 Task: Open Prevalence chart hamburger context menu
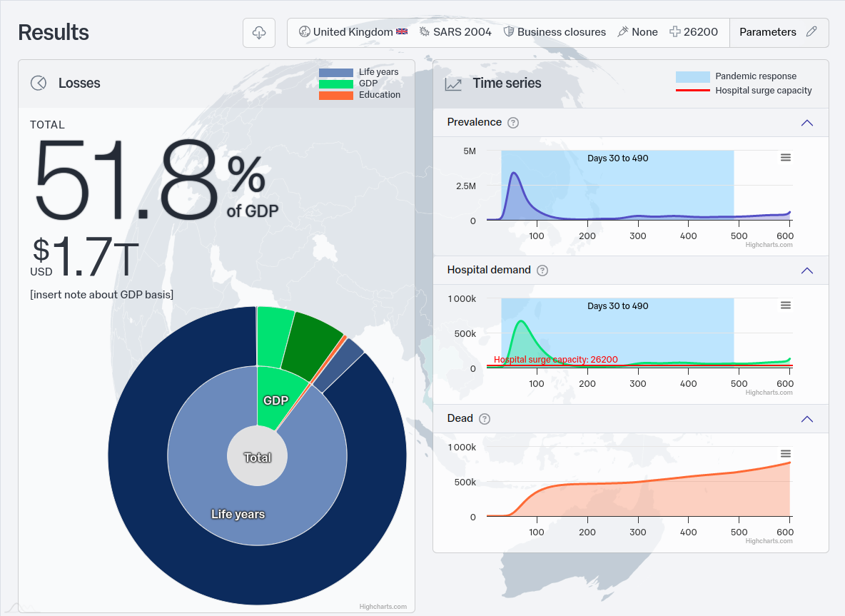click(x=785, y=158)
